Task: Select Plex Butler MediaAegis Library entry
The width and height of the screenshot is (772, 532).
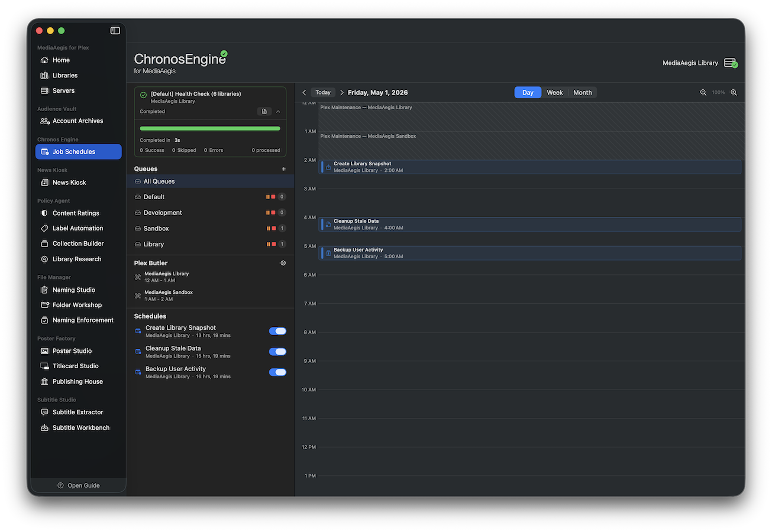Action: [210, 277]
